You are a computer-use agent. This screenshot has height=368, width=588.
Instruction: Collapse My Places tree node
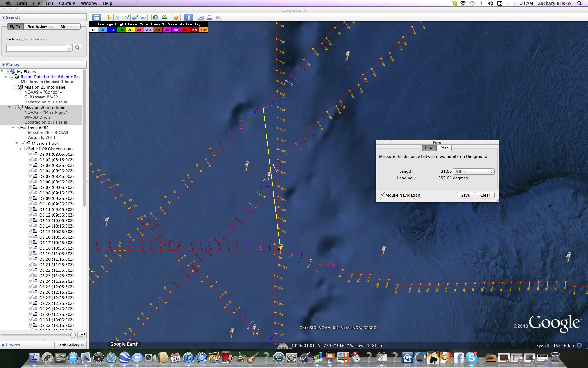(x=2, y=71)
